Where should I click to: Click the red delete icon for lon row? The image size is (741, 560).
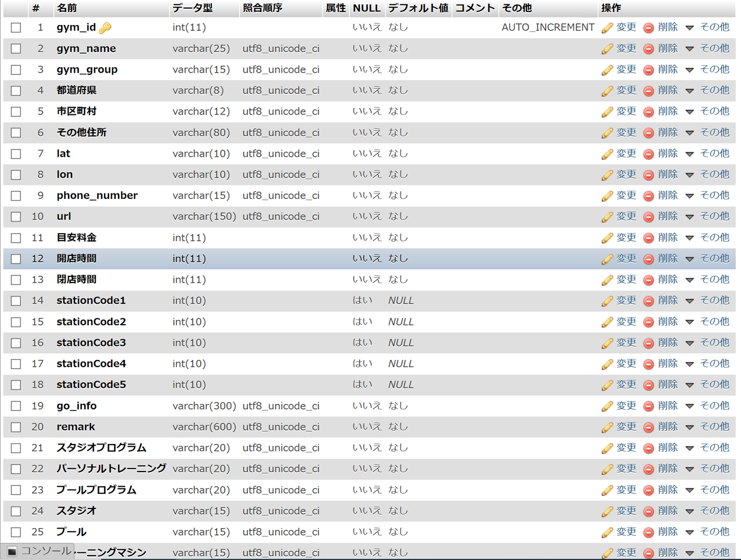click(x=648, y=175)
